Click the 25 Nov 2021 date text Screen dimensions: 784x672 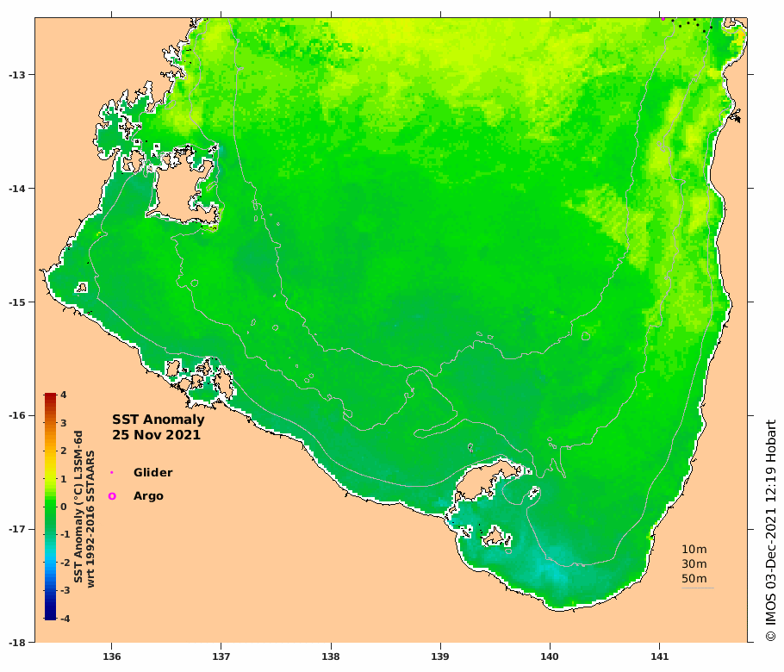[x=156, y=435]
